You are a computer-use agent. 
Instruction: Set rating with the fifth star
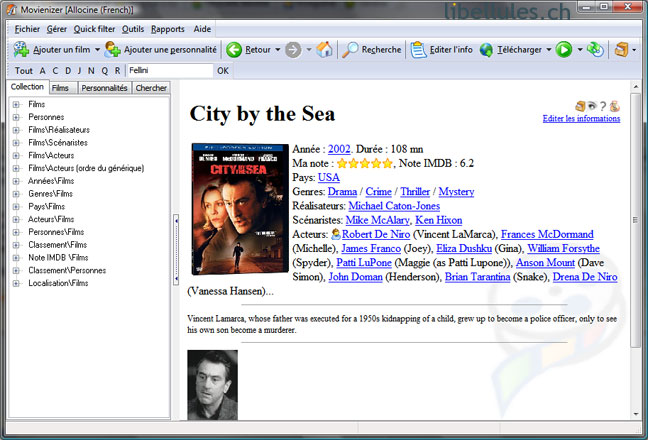[387, 164]
